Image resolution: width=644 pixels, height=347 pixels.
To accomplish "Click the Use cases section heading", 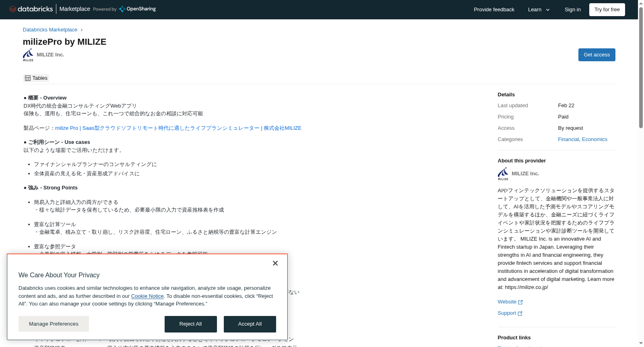I will click(x=57, y=142).
